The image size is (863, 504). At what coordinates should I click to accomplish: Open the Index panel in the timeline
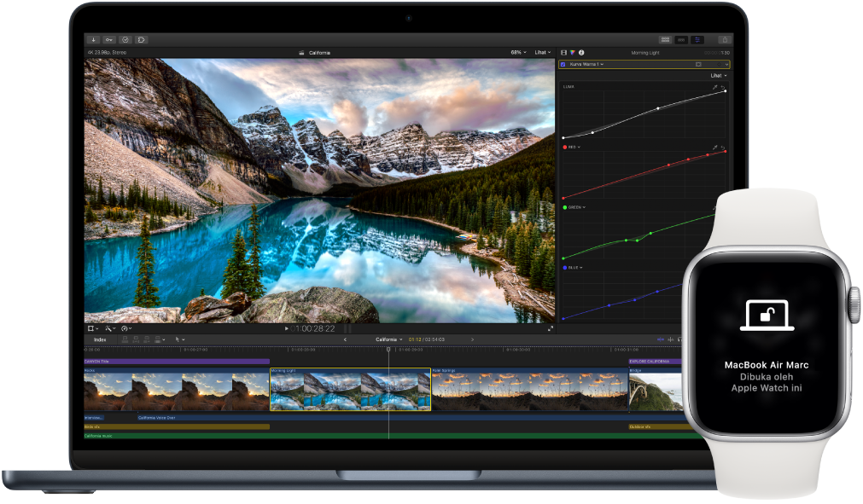click(x=98, y=339)
